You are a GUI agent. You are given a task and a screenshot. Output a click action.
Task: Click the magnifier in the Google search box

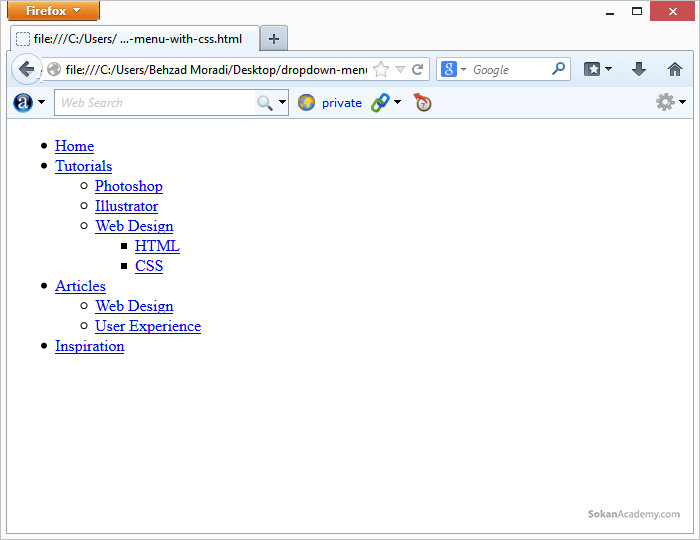[x=558, y=69]
